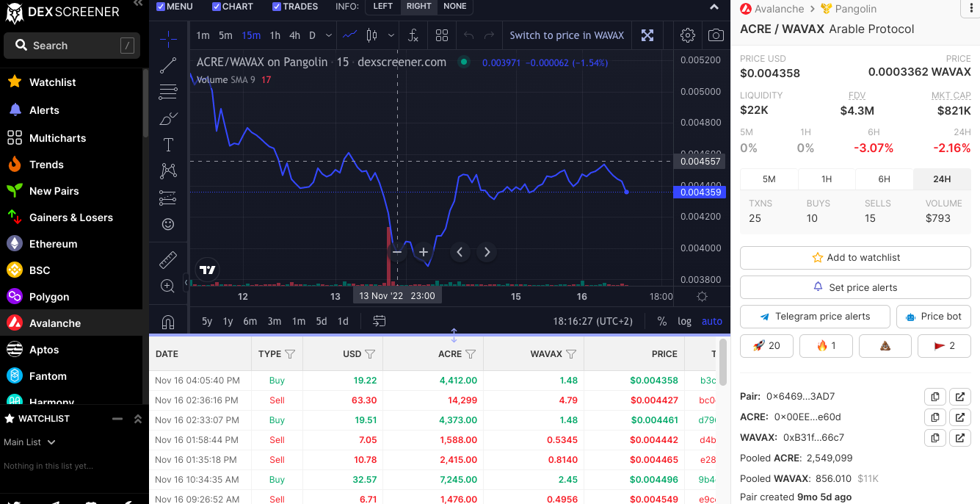The image size is (980, 504).
Task: Select the text annotation tool
Action: 168,145
